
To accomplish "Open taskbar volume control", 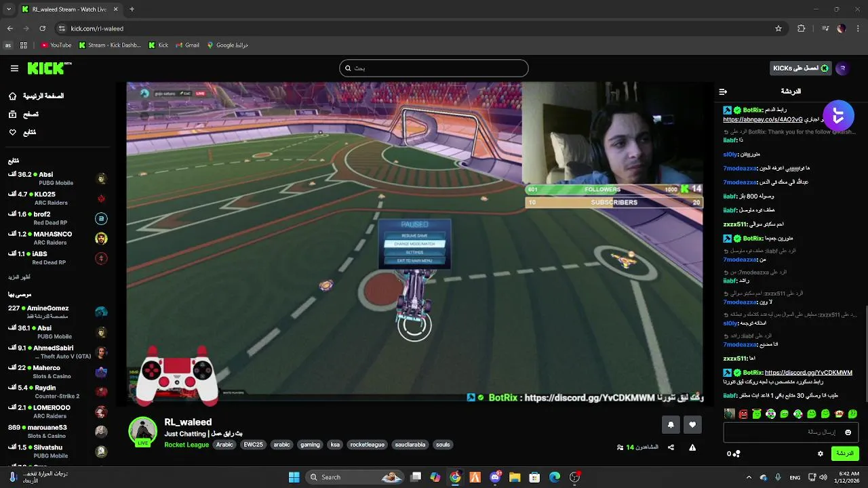I will pyautogui.click(x=823, y=477).
